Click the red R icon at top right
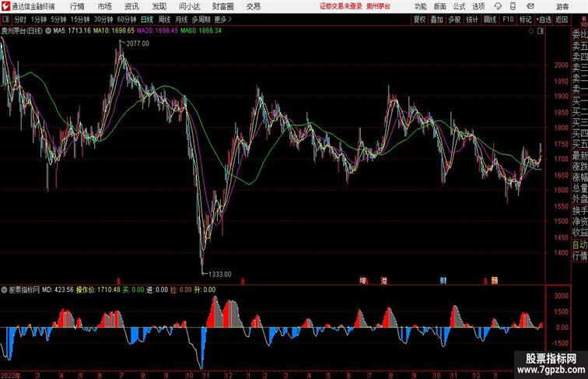 point(584,19)
